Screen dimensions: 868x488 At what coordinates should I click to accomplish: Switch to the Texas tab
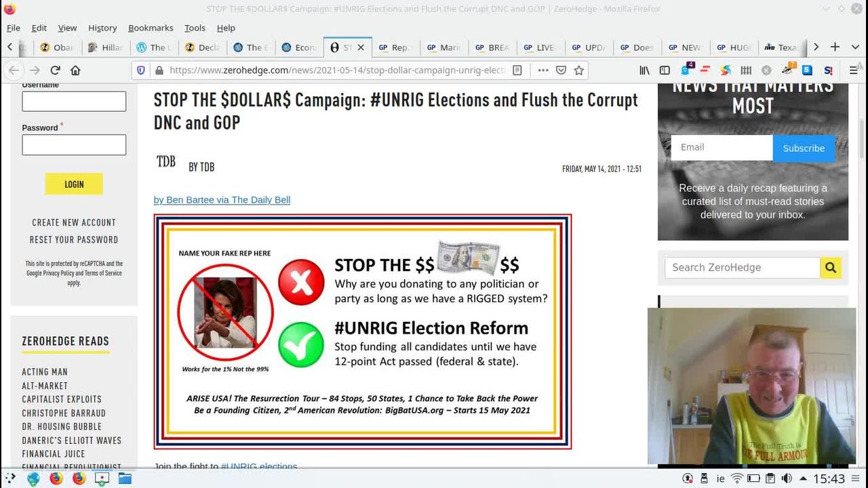(x=782, y=47)
